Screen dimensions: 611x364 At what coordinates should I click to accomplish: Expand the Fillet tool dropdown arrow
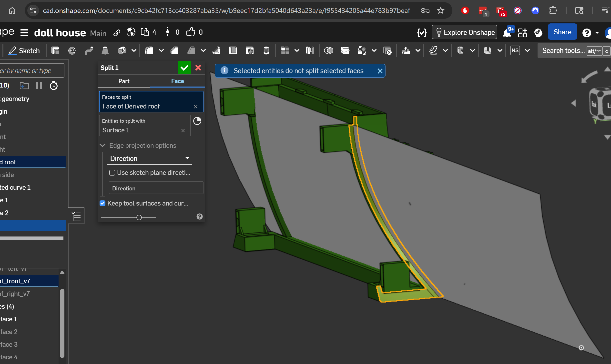pos(161,51)
